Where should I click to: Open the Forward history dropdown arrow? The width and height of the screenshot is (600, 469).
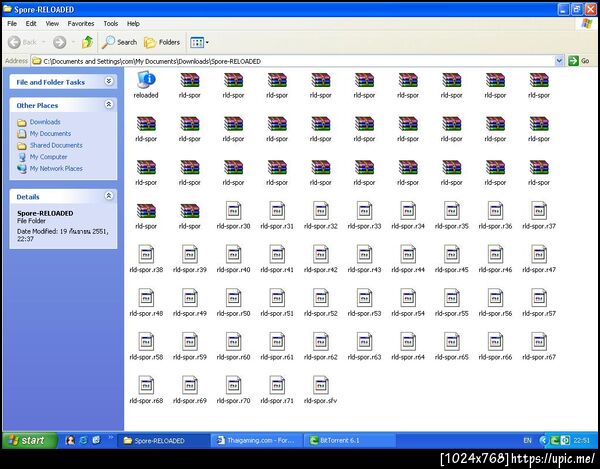73,42
